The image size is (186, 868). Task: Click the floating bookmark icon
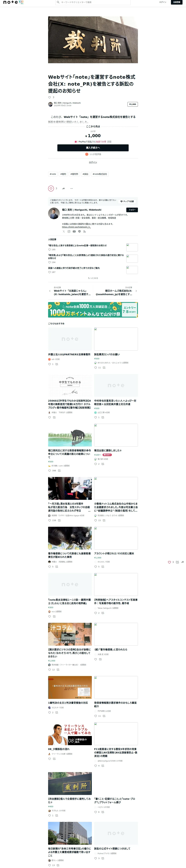click(177, 562)
